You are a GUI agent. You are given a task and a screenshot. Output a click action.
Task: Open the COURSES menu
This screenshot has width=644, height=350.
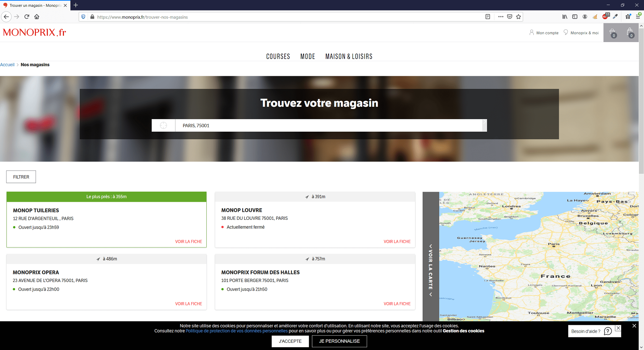tap(278, 56)
